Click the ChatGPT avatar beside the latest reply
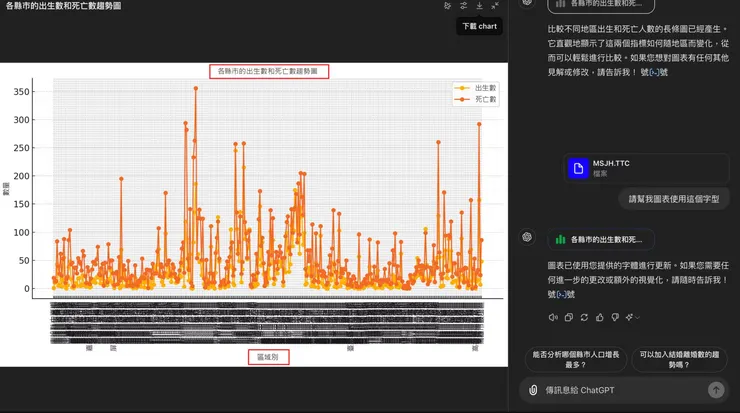This screenshot has height=413, width=740. 527,236
